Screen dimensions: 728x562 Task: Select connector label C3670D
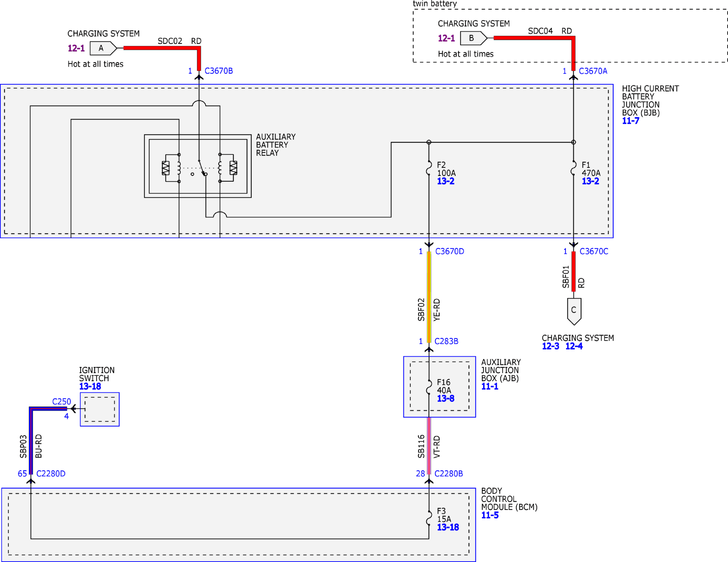[450, 251]
